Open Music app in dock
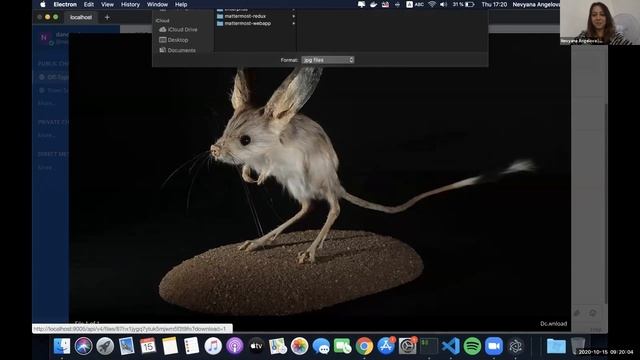 click(x=213, y=346)
